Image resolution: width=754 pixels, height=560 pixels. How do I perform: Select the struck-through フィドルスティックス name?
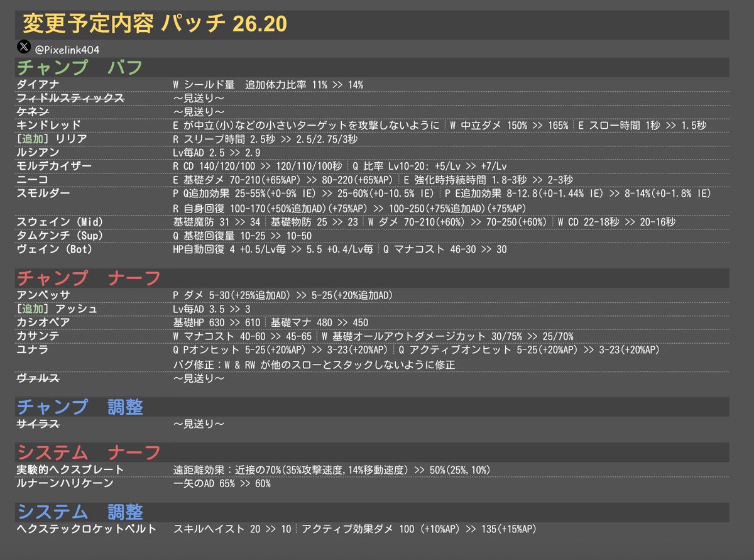point(70,98)
